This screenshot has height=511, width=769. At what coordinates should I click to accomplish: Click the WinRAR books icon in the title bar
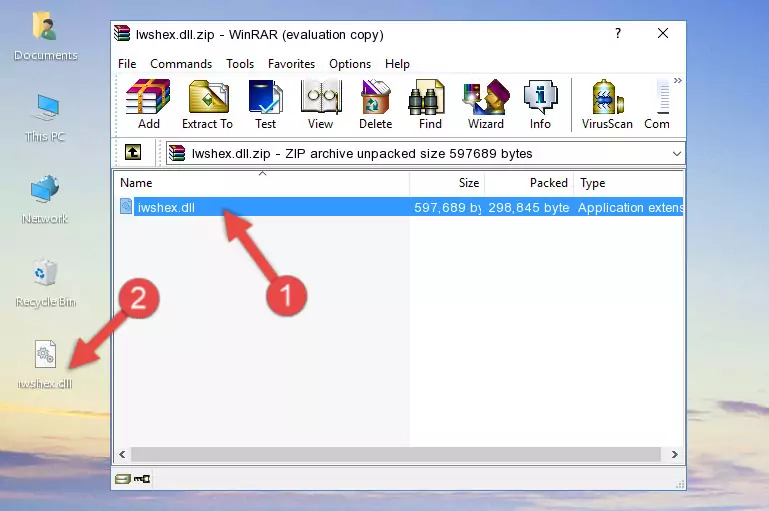click(122, 33)
